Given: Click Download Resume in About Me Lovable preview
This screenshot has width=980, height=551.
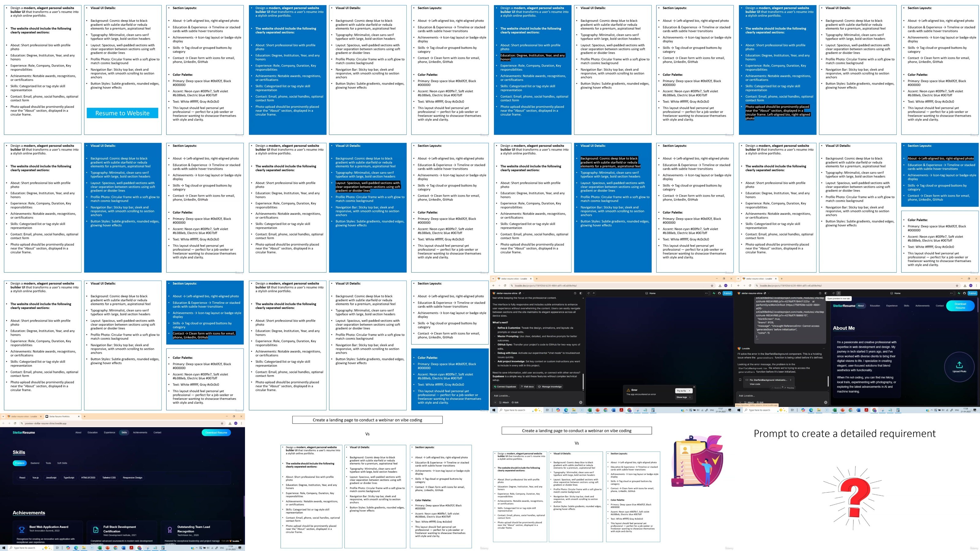Looking at the screenshot, I should pyautogui.click(x=960, y=306).
